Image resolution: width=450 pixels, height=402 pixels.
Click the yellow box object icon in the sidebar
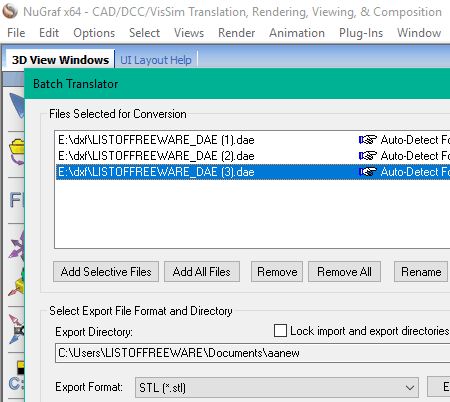pos(17,284)
